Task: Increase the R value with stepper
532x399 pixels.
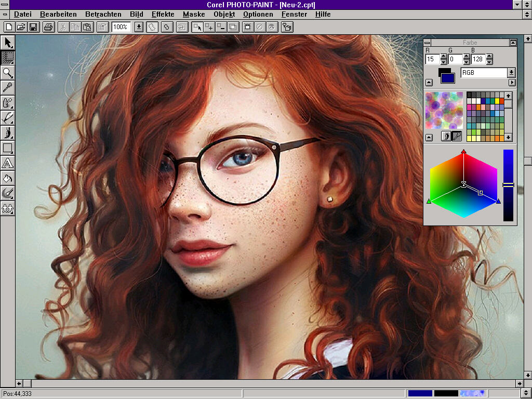Action: [444, 57]
